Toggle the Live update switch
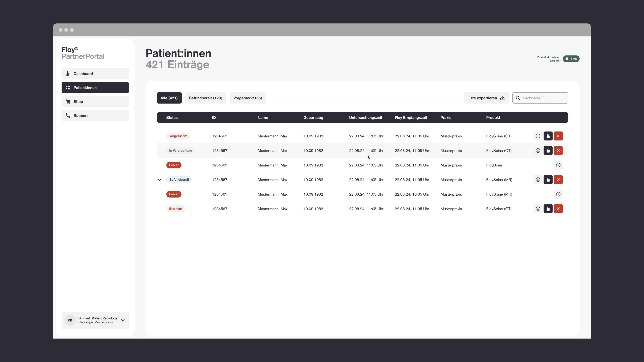 (x=571, y=59)
